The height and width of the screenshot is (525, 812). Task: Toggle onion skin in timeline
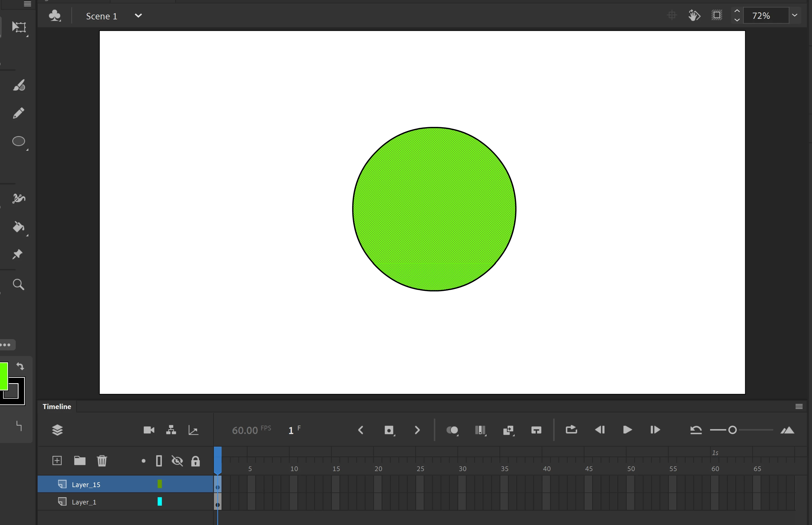(x=452, y=430)
